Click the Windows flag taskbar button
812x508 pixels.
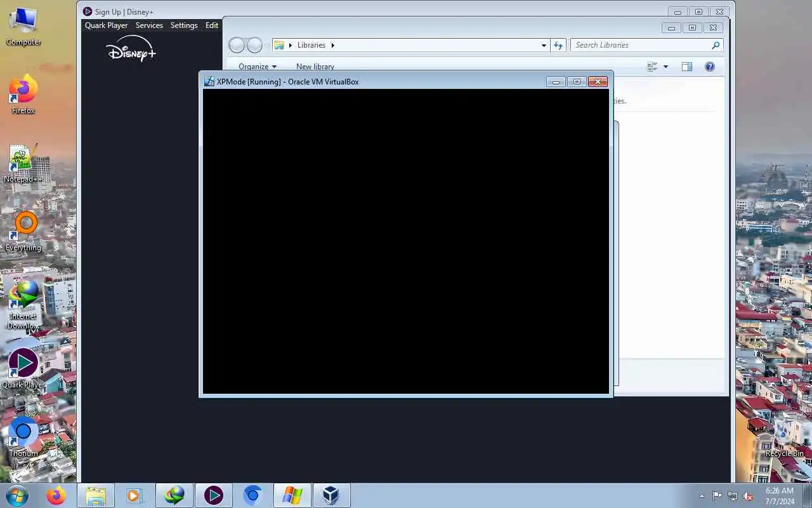point(292,495)
